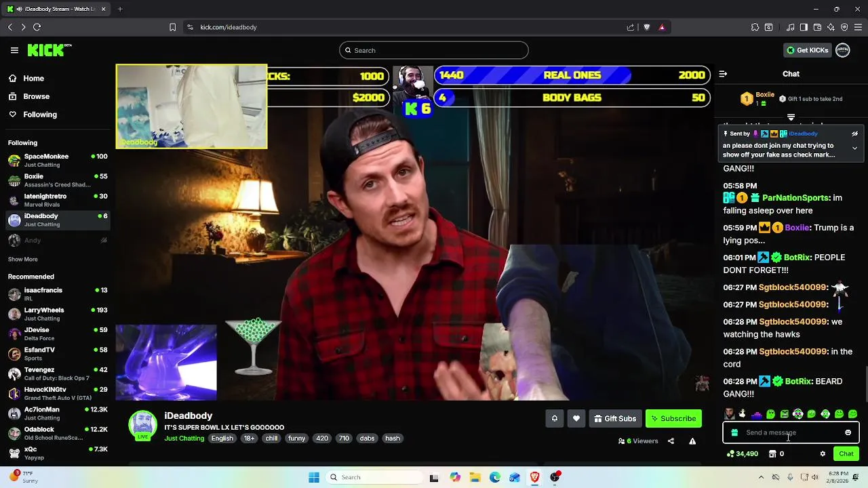Click Brave Rewards triangle icon

pyautogui.click(x=662, y=27)
